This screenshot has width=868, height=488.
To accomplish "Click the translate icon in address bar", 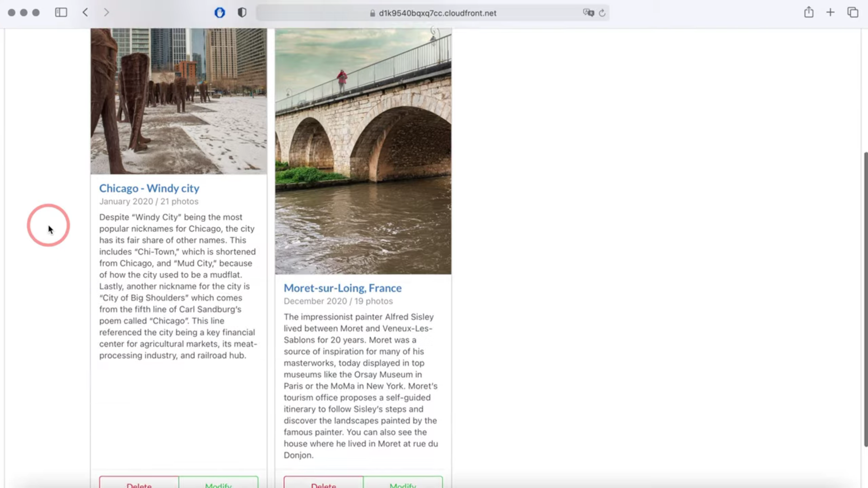I will [588, 13].
